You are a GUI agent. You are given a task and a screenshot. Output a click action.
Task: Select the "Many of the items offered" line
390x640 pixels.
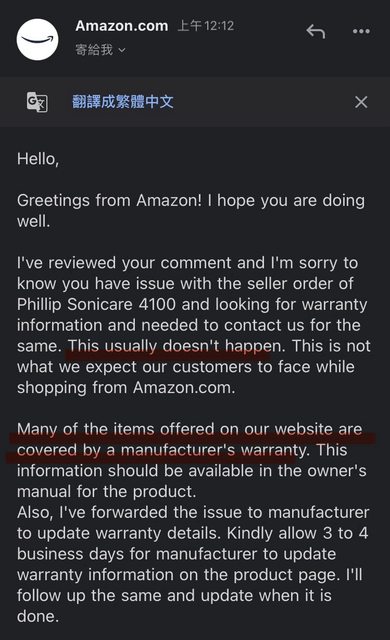coord(190,429)
